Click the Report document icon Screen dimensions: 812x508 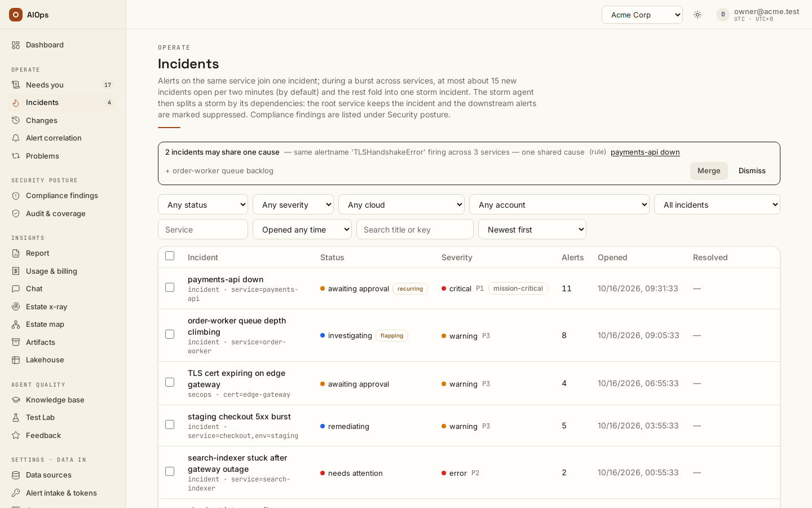pyautogui.click(x=16, y=253)
